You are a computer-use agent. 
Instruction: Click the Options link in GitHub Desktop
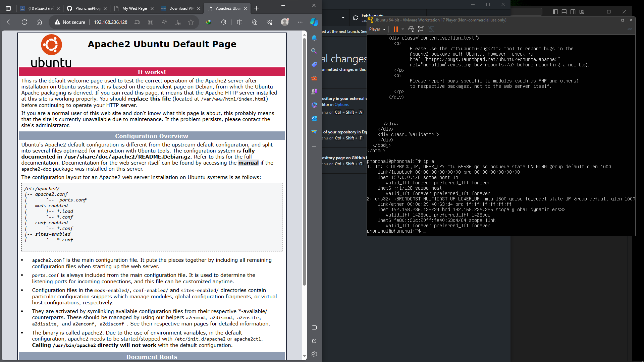point(341,105)
